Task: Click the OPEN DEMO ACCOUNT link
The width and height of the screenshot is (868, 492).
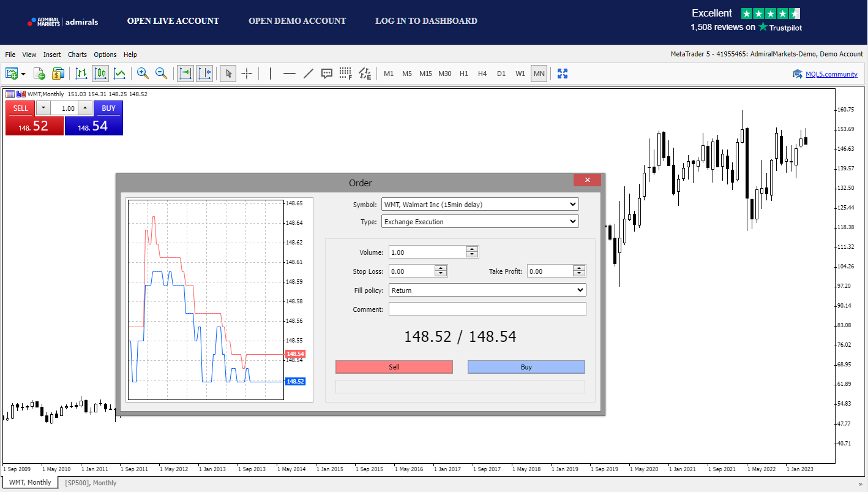Action: click(297, 21)
